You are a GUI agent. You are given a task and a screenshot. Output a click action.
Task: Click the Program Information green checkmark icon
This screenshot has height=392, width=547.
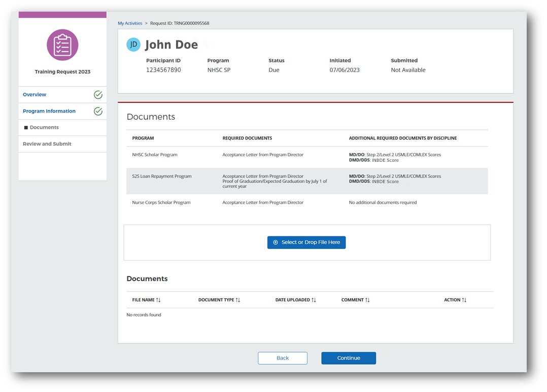(98, 112)
